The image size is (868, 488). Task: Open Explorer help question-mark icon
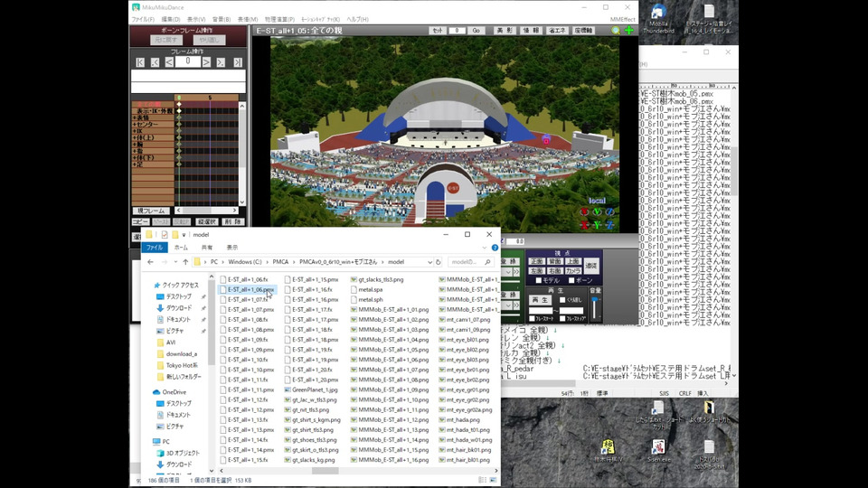point(495,248)
